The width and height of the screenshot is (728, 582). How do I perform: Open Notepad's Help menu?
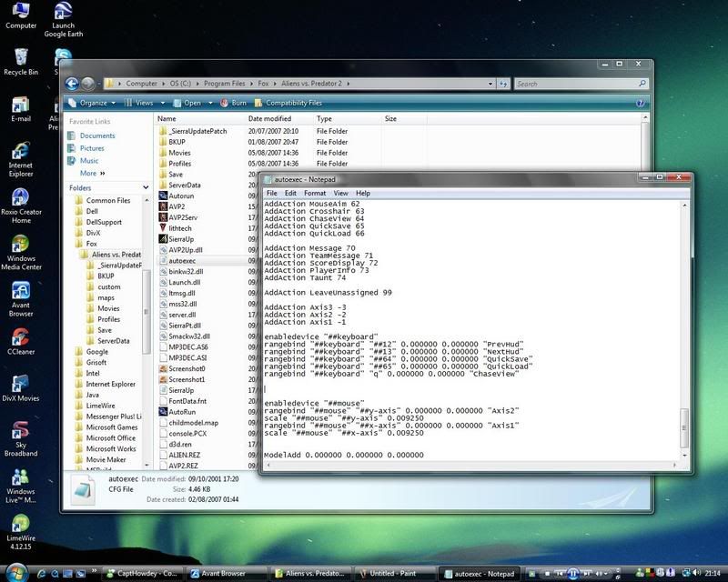363,193
